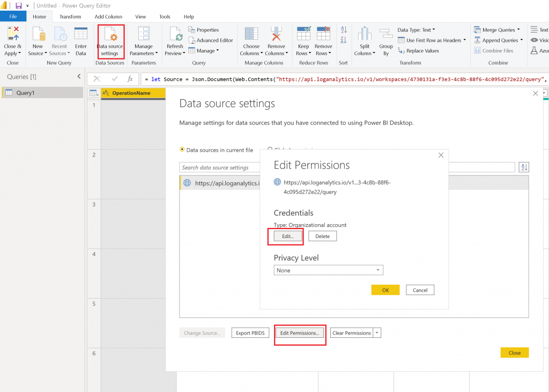Click the Choose Columns icon
Viewport: 549px width, 392px height.
[x=251, y=35]
